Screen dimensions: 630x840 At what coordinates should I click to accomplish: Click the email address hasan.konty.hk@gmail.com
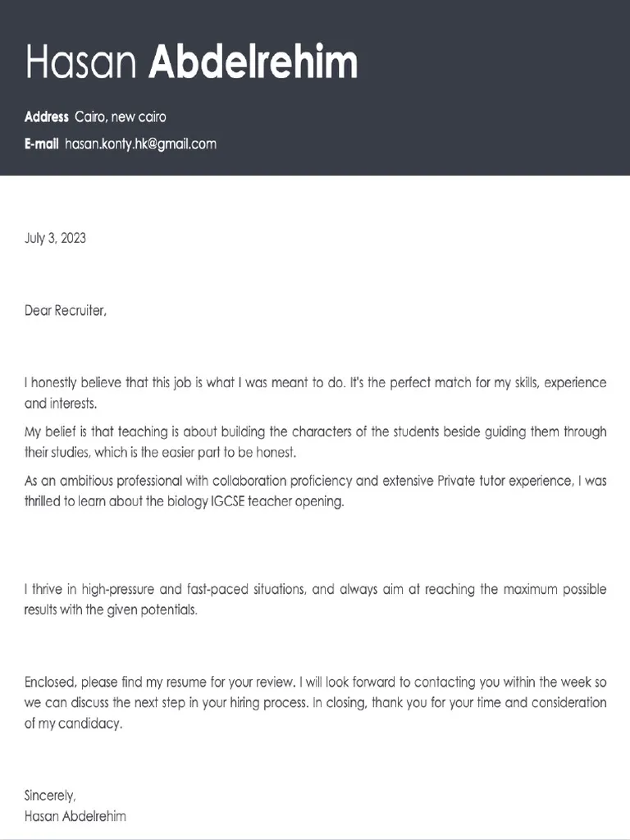(140, 144)
